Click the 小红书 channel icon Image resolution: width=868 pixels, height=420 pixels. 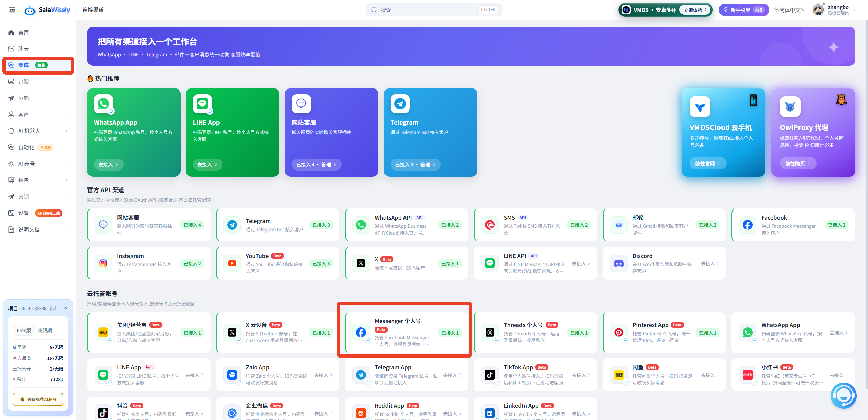pyautogui.click(x=747, y=375)
